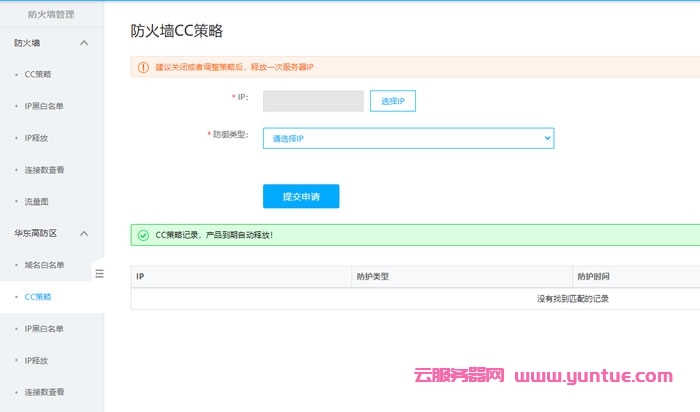Click the blue 提交申请 button
This screenshot has width=700, height=412.
pyautogui.click(x=301, y=196)
